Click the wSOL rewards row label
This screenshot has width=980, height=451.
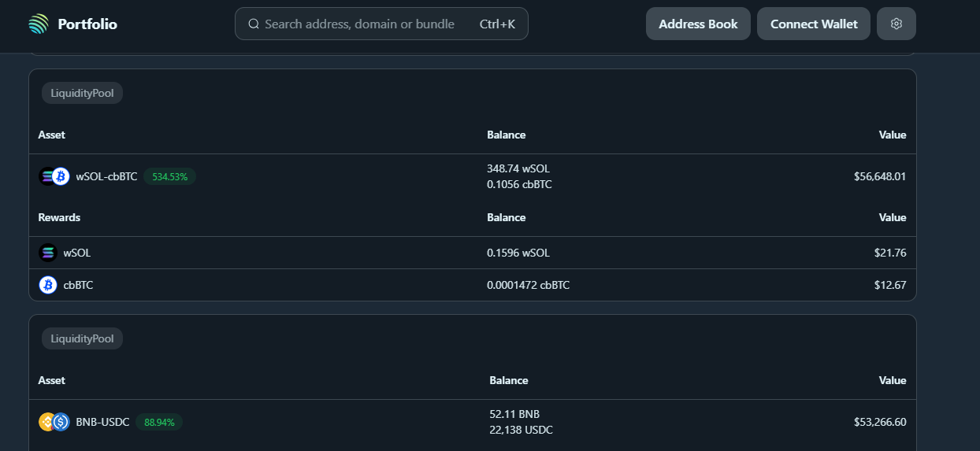[77, 253]
